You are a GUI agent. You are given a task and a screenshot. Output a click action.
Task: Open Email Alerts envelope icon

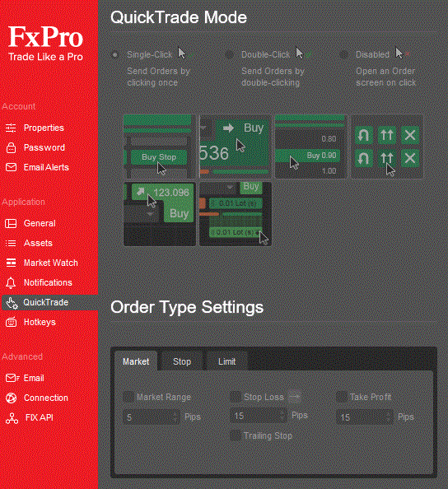point(11,167)
